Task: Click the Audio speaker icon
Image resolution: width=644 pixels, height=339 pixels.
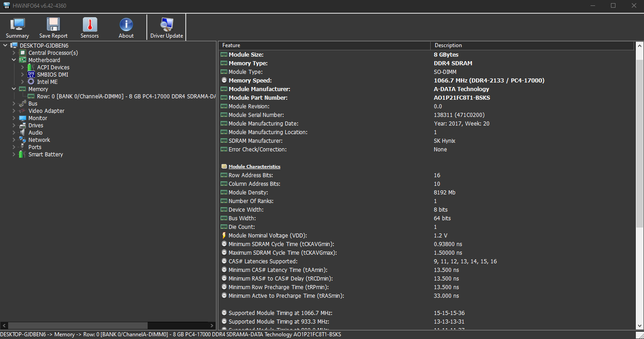Action: 23,132
